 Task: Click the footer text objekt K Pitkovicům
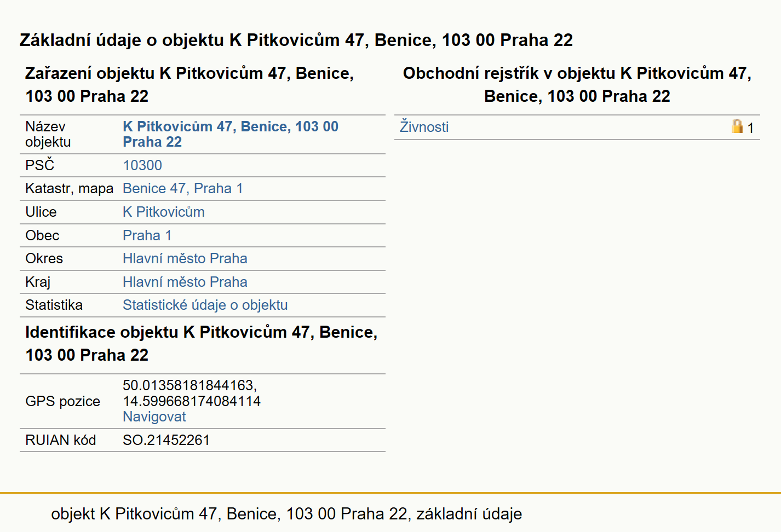[286, 514]
